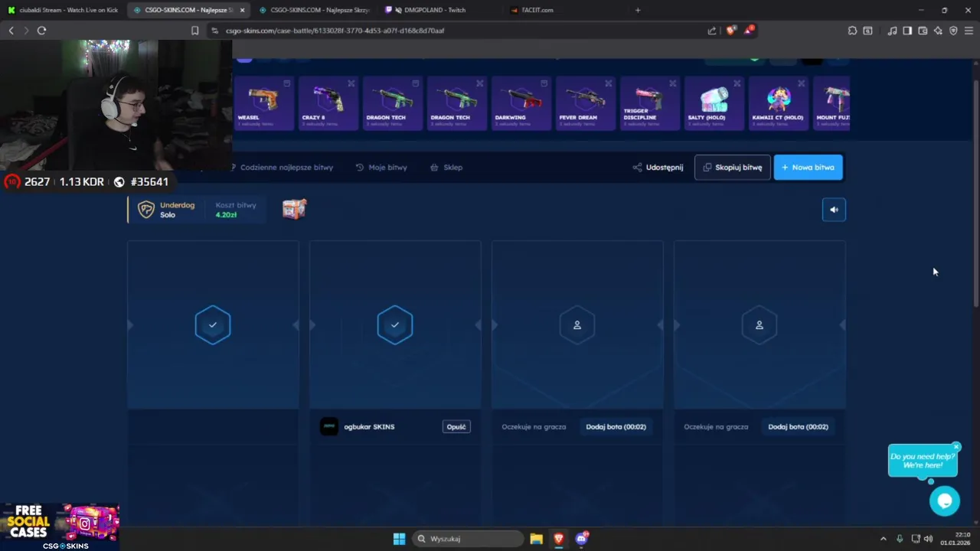The width and height of the screenshot is (980, 551).
Task: Click the Koszt bitwy 4.20zł value
Action: click(226, 215)
